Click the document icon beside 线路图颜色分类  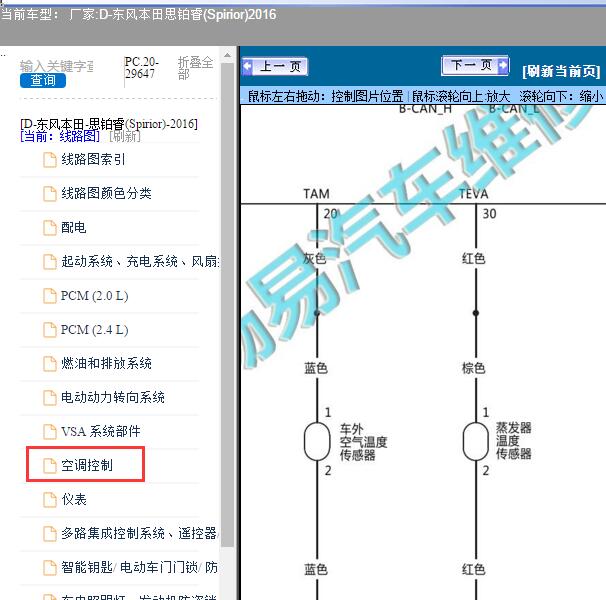tap(49, 194)
